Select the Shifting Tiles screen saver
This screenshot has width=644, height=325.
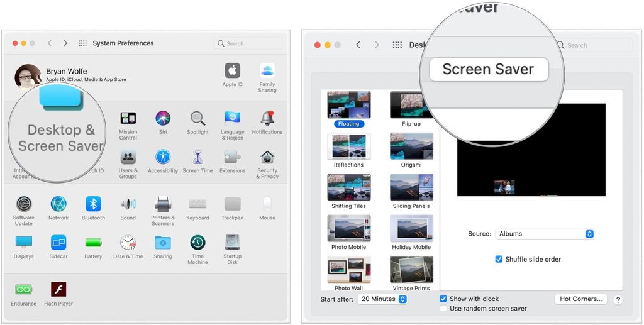(348, 187)
